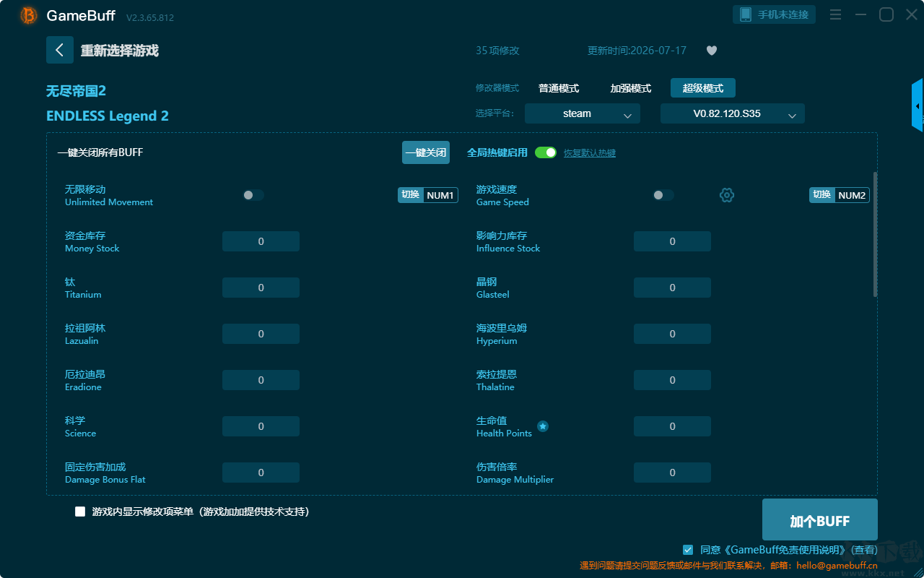
Task: Disable the global hotkey switch
Action: (546, 152)
